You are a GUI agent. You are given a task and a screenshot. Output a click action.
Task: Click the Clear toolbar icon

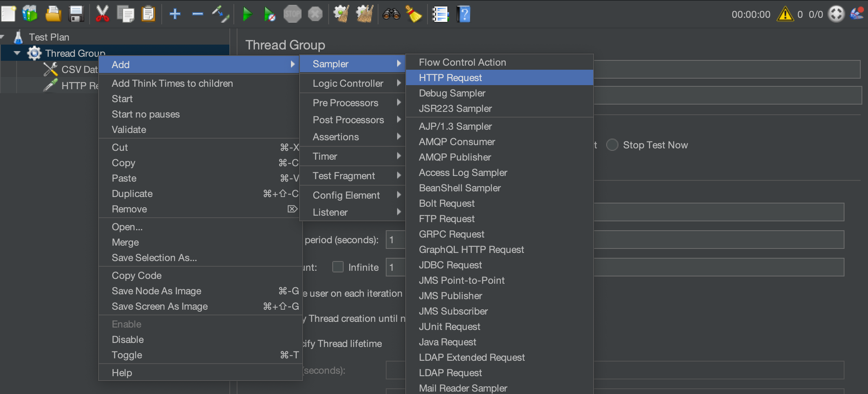(341, 14)
